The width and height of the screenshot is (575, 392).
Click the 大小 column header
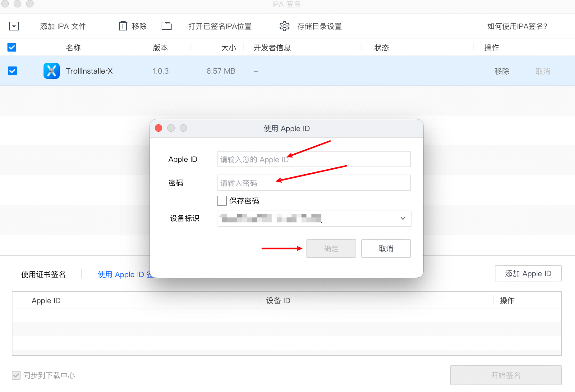point(228,48)
